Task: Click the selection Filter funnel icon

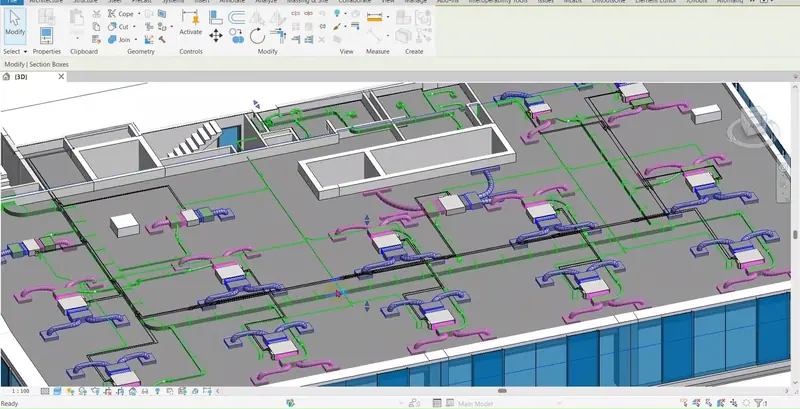Action: (759, 403)
